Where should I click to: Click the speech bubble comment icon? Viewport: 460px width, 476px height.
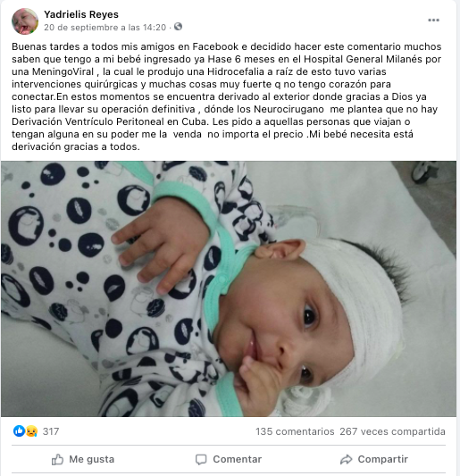201,460
